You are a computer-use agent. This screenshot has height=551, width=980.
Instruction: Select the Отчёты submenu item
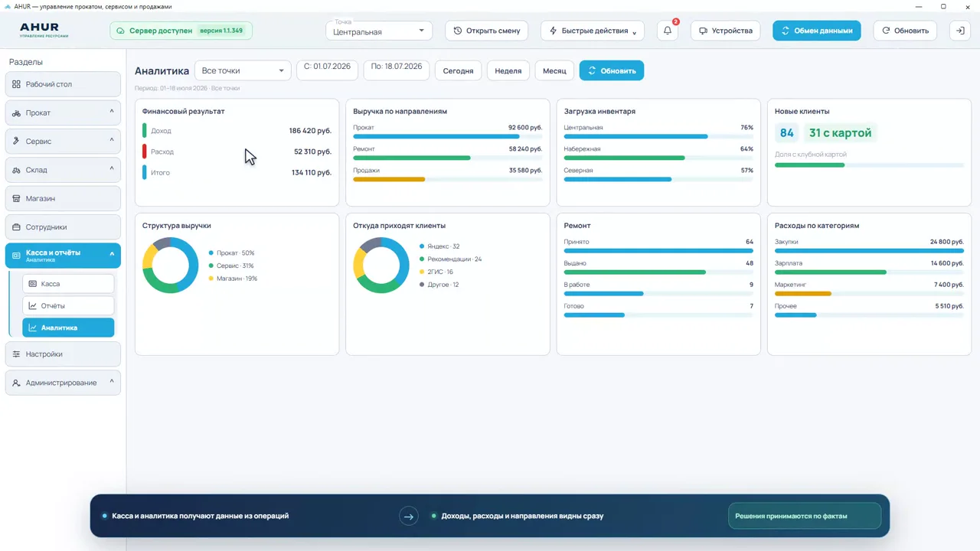click(68, 306)
